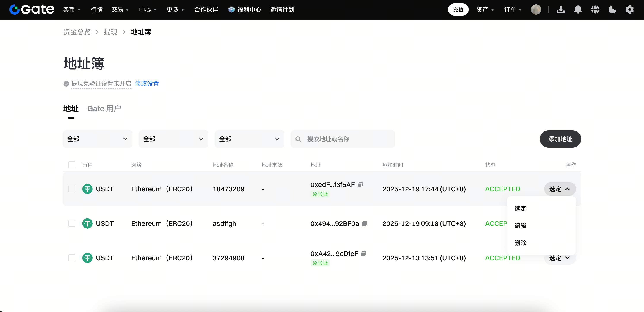The height and width of the screenshot is (312, 644).
Task: Collapse the 选定 dropdown on first row
Action: click(x=560, y=189)
